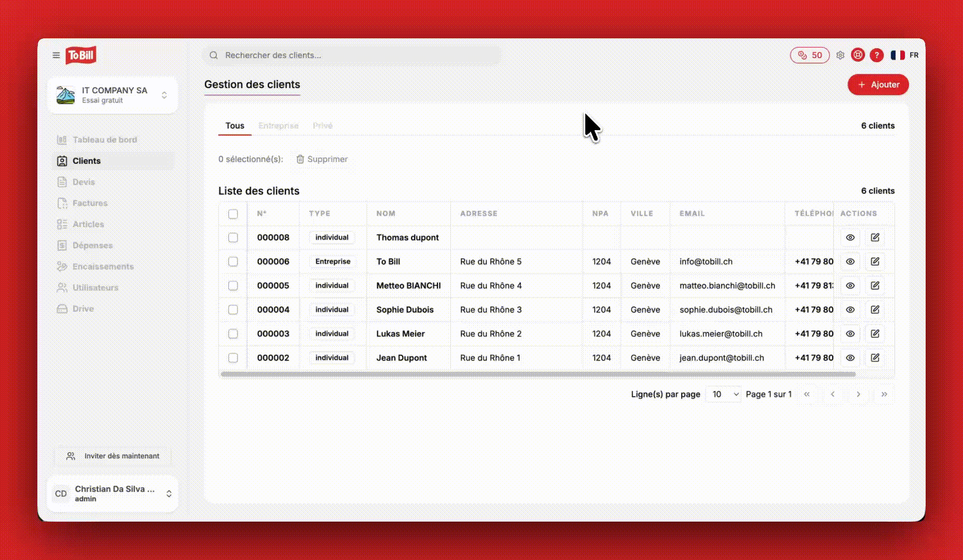Open the Drive section in the sidebar
Screen dimensions: 963x560
point(62,309)
